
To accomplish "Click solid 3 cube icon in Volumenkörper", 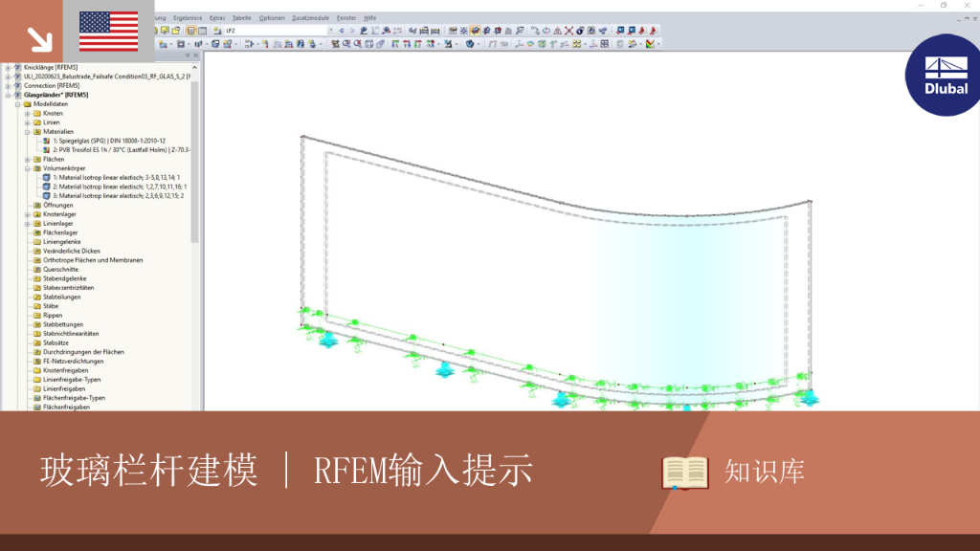I will click(x=46, y=195).
